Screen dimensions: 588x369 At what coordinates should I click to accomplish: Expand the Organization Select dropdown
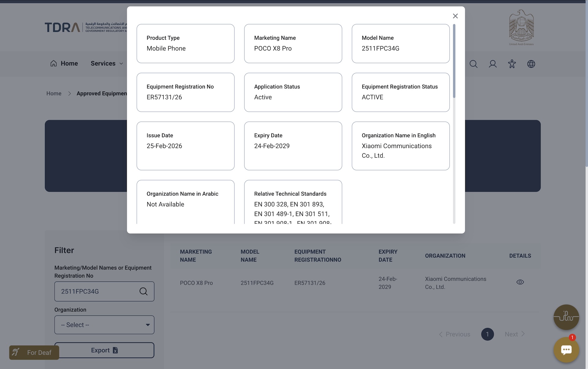(104, 325)
